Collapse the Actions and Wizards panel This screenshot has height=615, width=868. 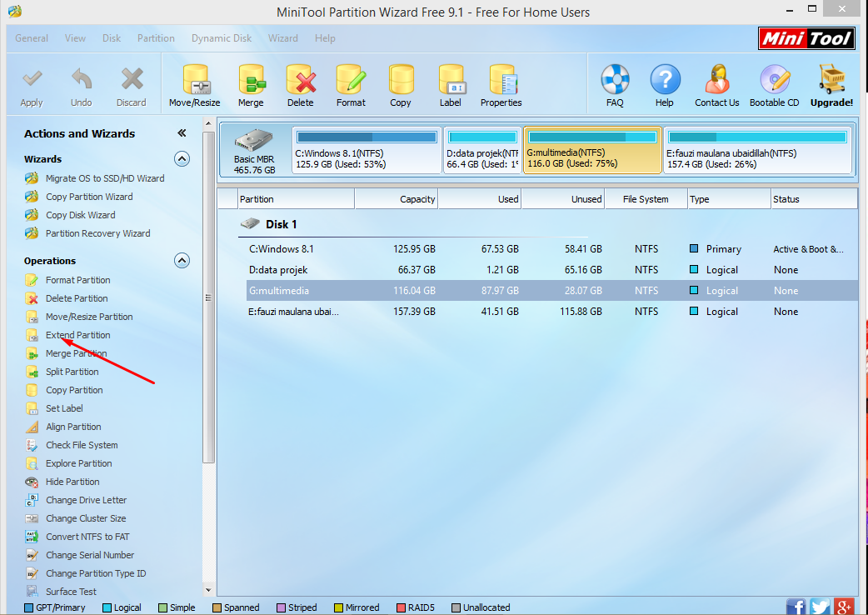(182, 133)
